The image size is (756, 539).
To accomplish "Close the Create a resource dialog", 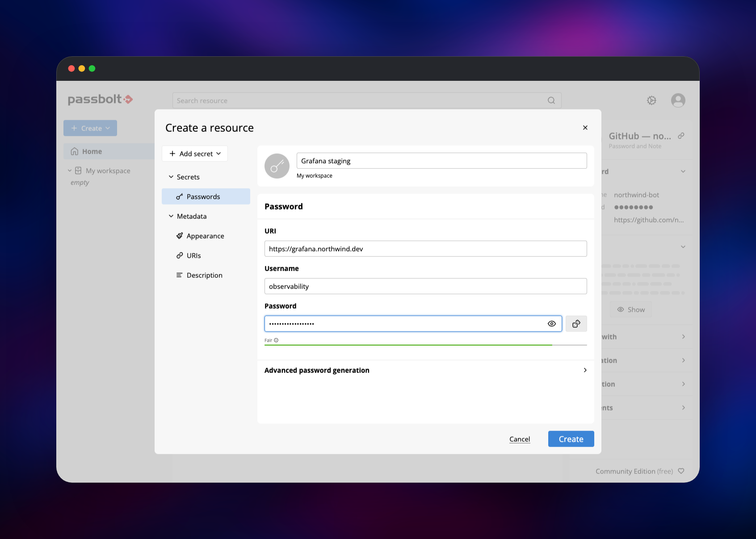I will tap(585, 128).
